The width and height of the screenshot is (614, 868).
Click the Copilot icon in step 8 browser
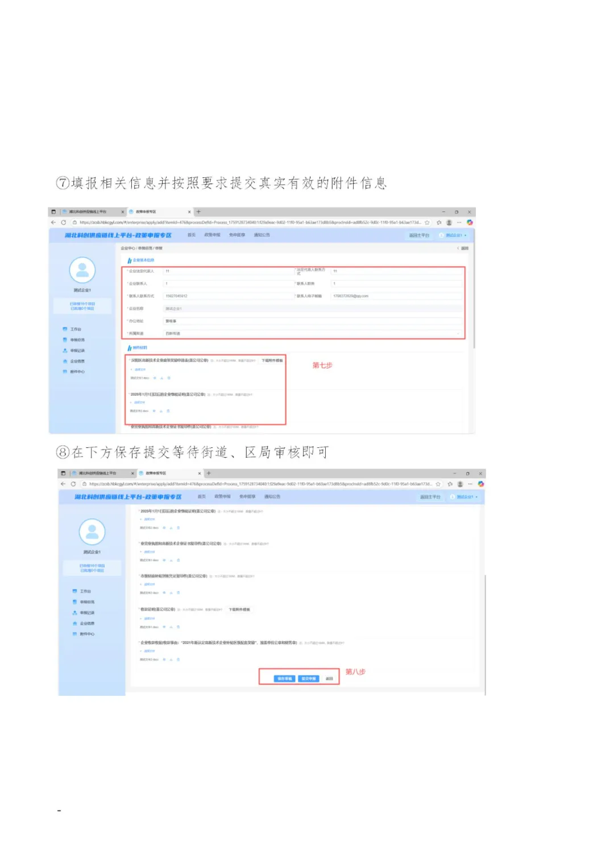click(x=480, y=484)
